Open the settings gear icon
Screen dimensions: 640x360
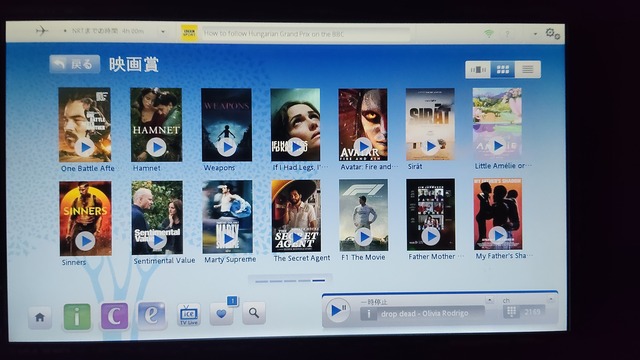click(552, 33)
